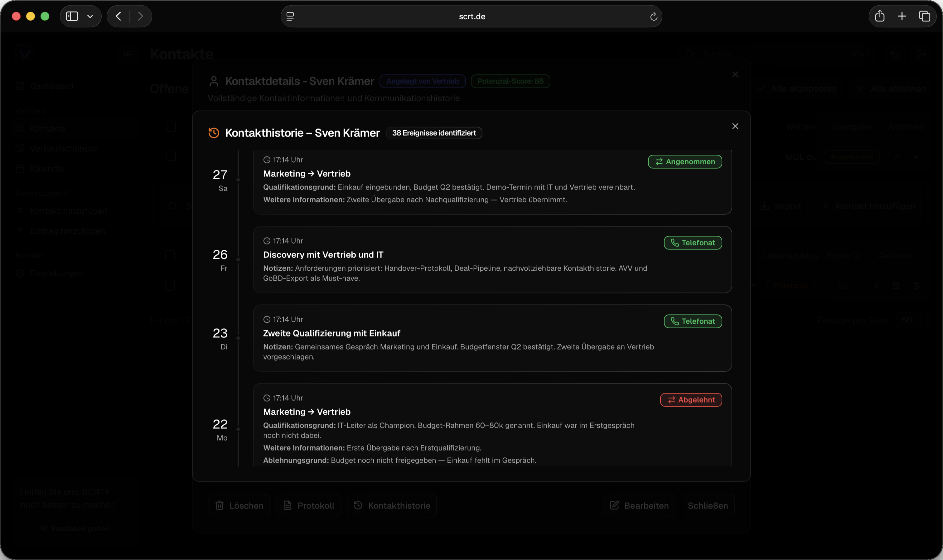Image resolution: width=943 pixels, height=560 pixels.
Task: Go forward in Safari
Action: (x=140, y=16)
